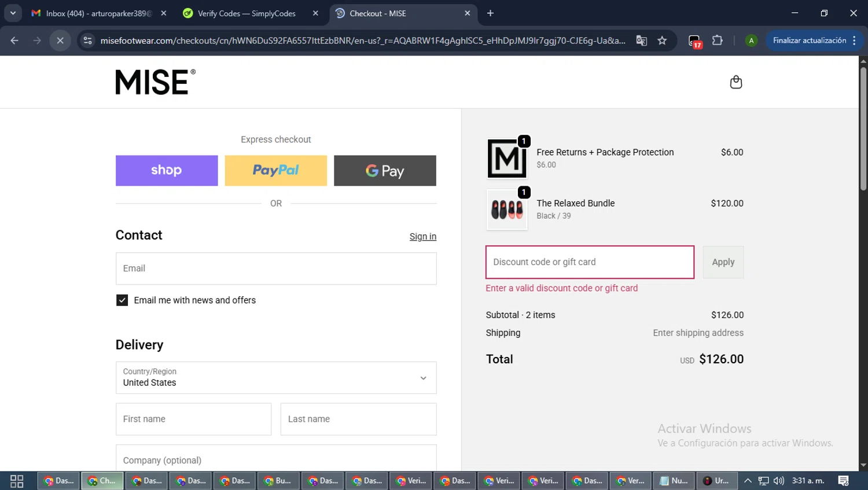Pay with Shop Pay express button
The image size is (868, 490).
tap(167, 171)
